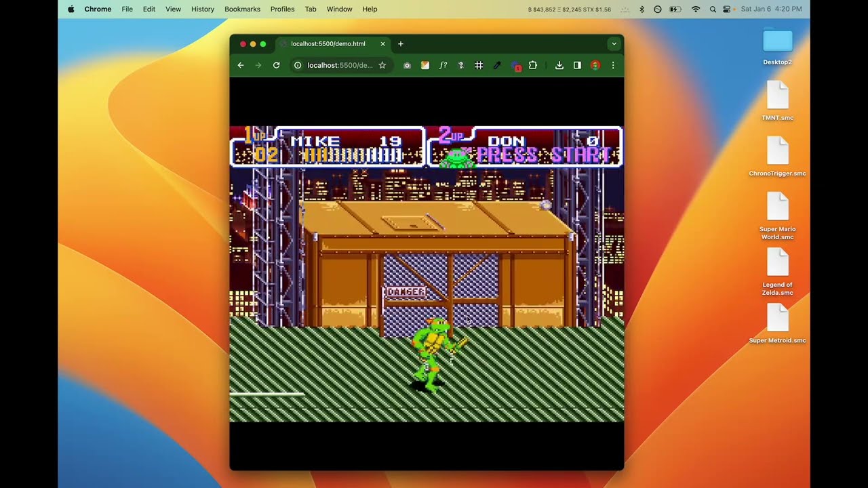Click the forward navigation arrow
Viewport: 868px width, 488px height.
[x=258, y=65]
